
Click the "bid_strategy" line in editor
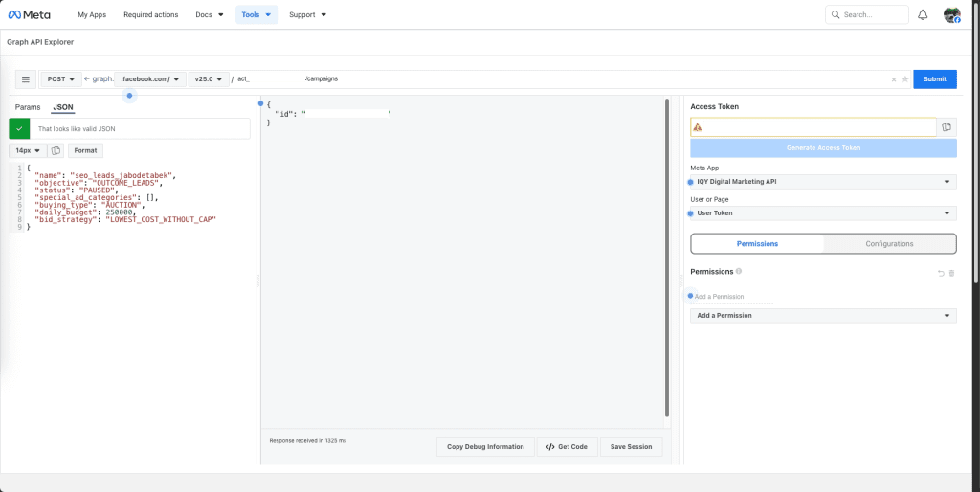point(125,220)
